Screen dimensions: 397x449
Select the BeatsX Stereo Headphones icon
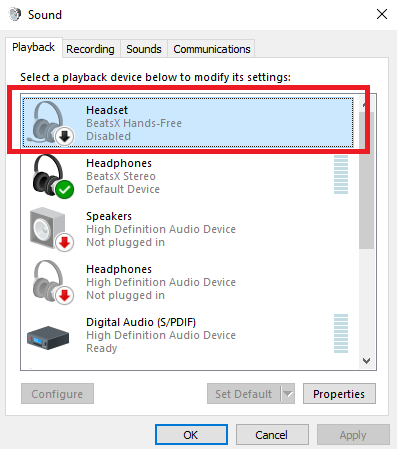pos(52,176)
